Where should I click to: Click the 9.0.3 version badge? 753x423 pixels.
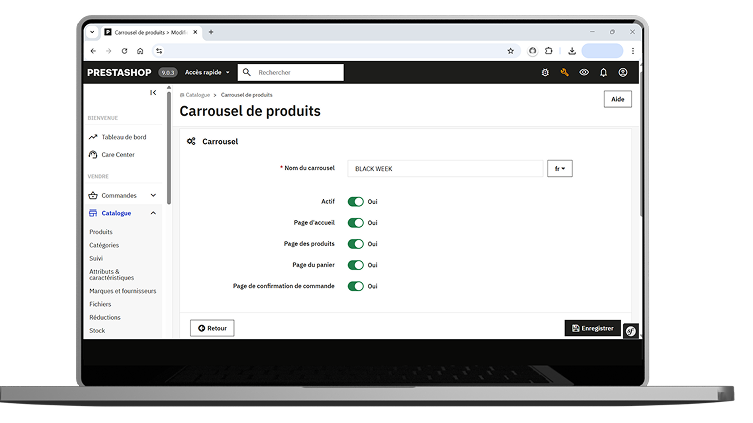pos(168,73)
